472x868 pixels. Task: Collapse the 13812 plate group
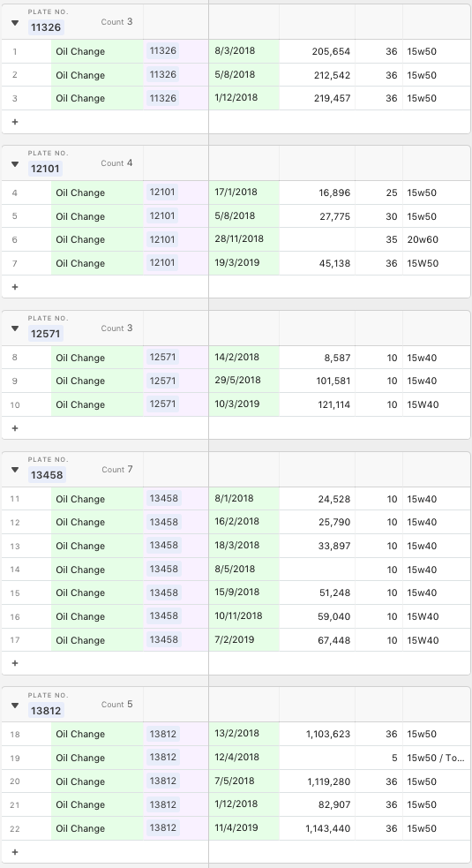[15, 706]
